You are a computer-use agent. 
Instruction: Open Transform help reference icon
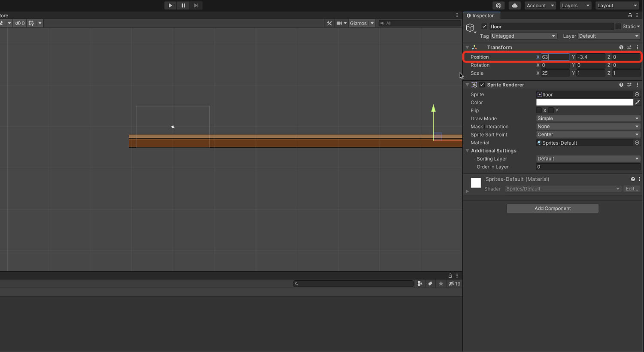621,47
